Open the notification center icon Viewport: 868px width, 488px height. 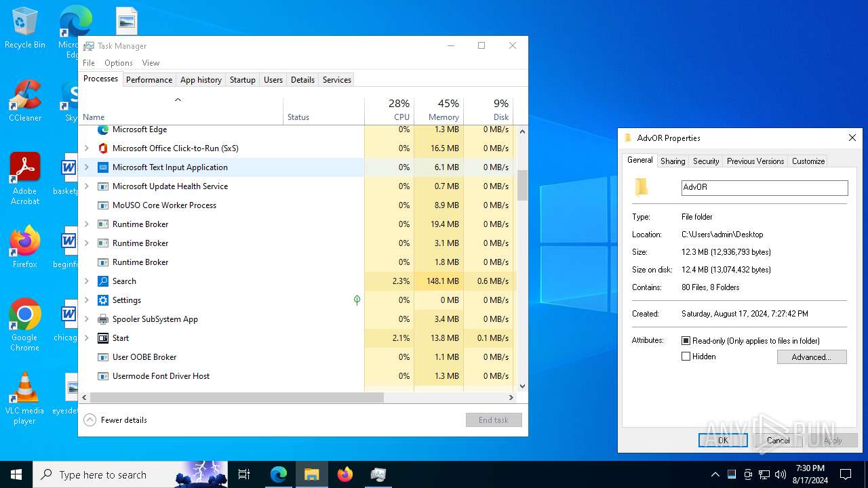846,474
